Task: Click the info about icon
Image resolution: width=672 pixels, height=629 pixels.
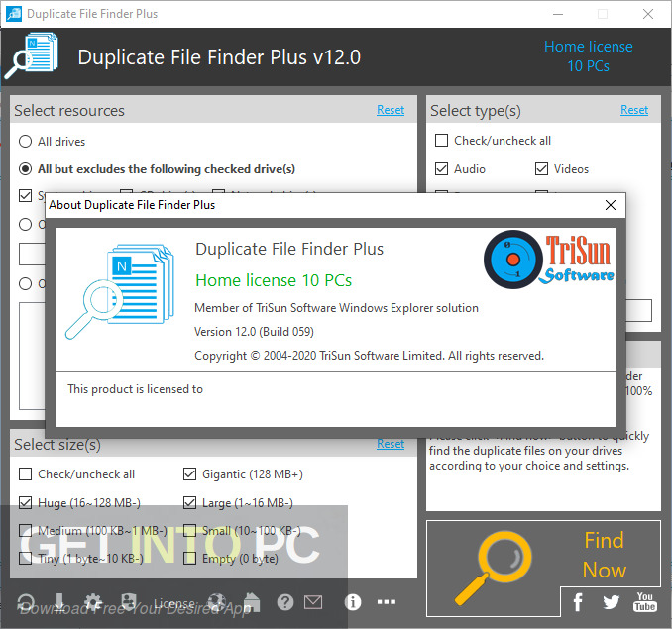Action: click(x=353, y=602)
